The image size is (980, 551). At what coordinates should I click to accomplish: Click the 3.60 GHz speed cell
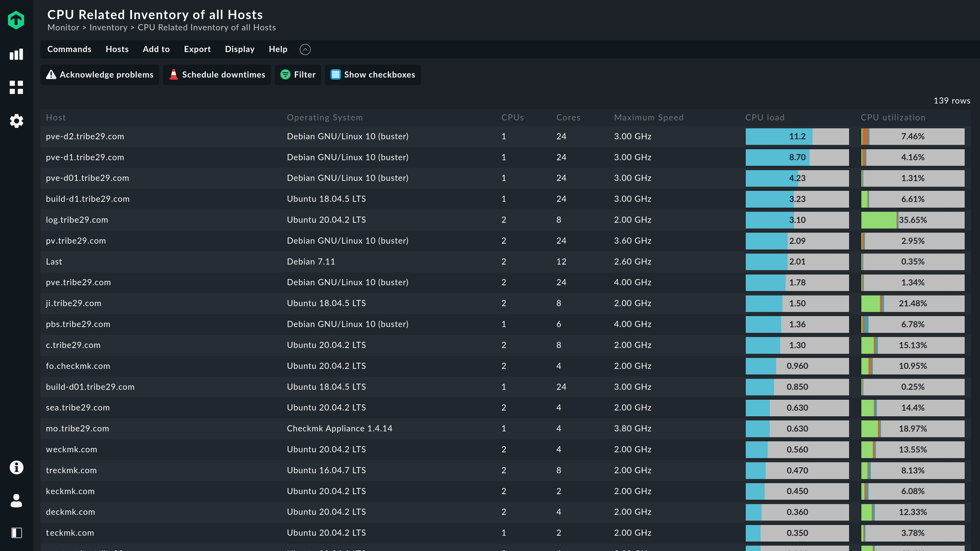tap(633, 241)
